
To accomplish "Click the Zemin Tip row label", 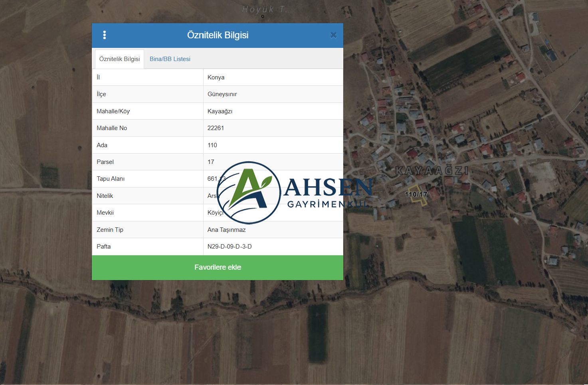I will coord(110,230).
